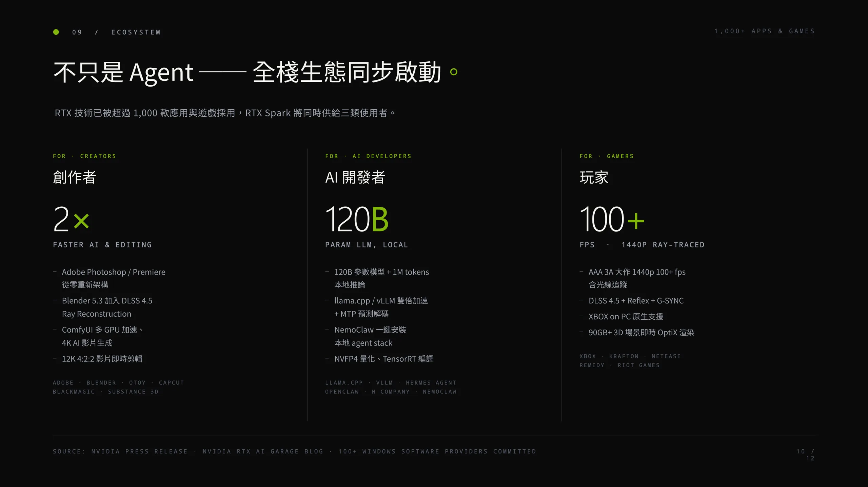Click '90GB+ 3D 場景即時 OptiX 渲染' bullet
Screen dimensions: 868x487
(642, 333)
